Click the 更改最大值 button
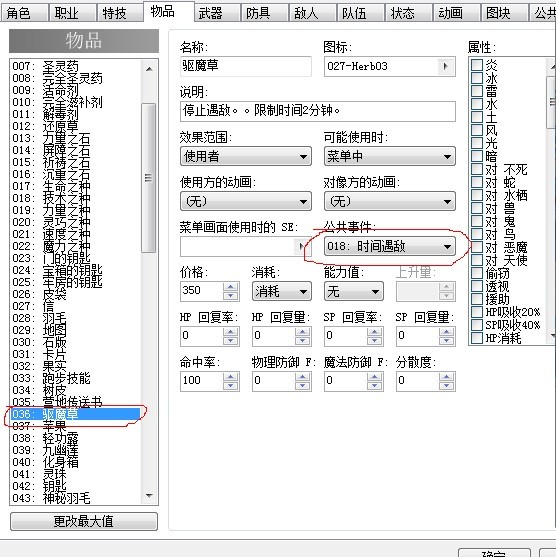Image resolution: width=556 pixels, height=557 pixels. (84, 521)
